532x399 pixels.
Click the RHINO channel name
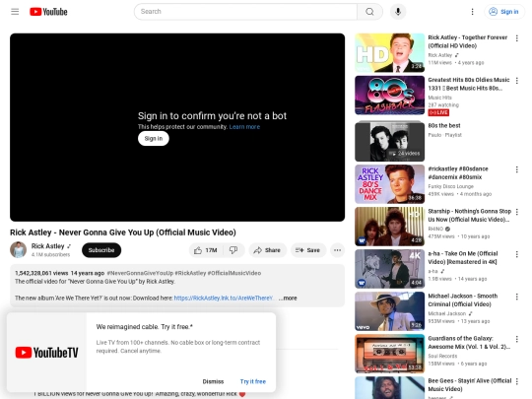click(x=435, y=229)
